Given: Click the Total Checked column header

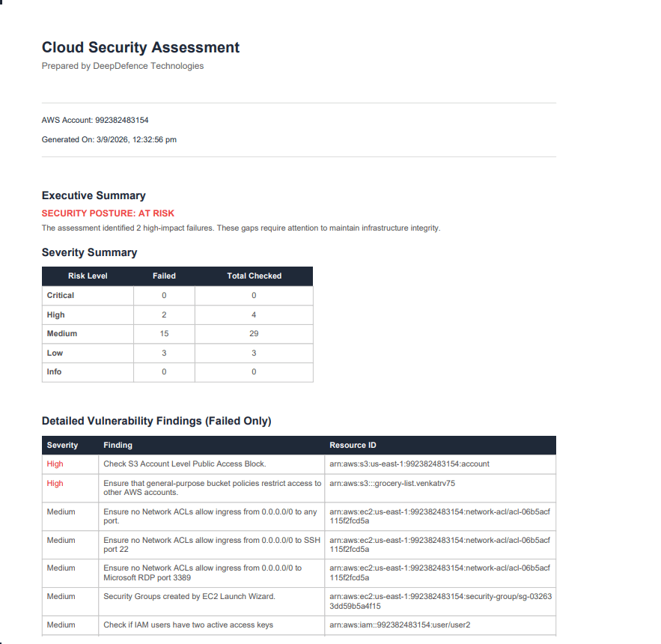Looking at the screenshot, I should pyautogui.click(x=255, y=276).
